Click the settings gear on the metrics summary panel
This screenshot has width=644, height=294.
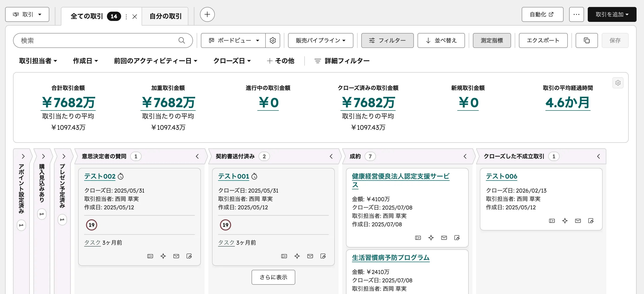(618, 83)
